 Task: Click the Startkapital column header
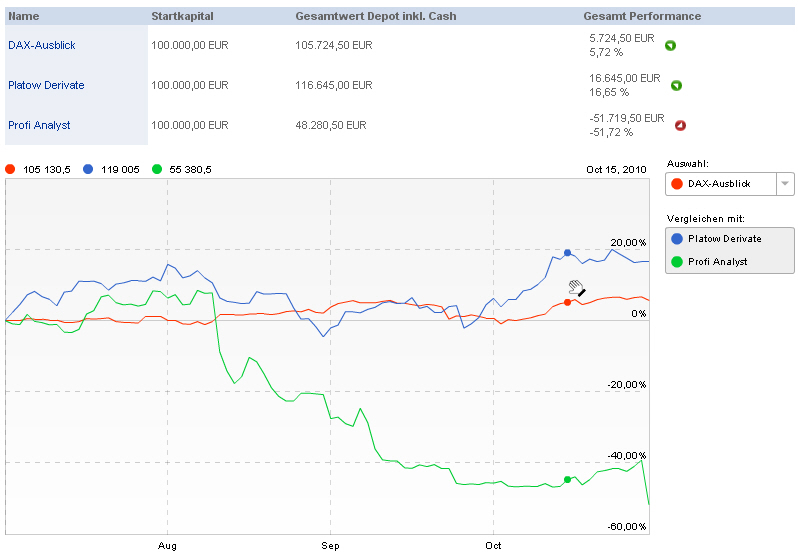183,16
